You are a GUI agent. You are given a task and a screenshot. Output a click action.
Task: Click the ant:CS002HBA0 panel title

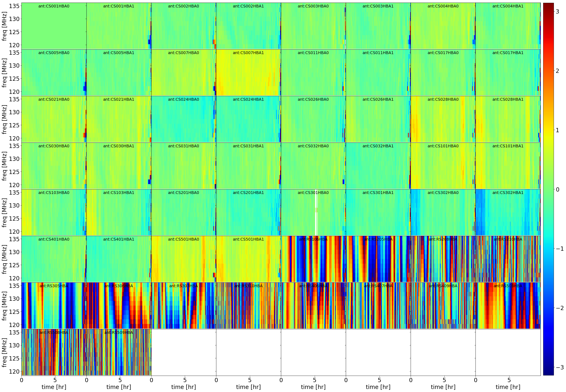184,6
